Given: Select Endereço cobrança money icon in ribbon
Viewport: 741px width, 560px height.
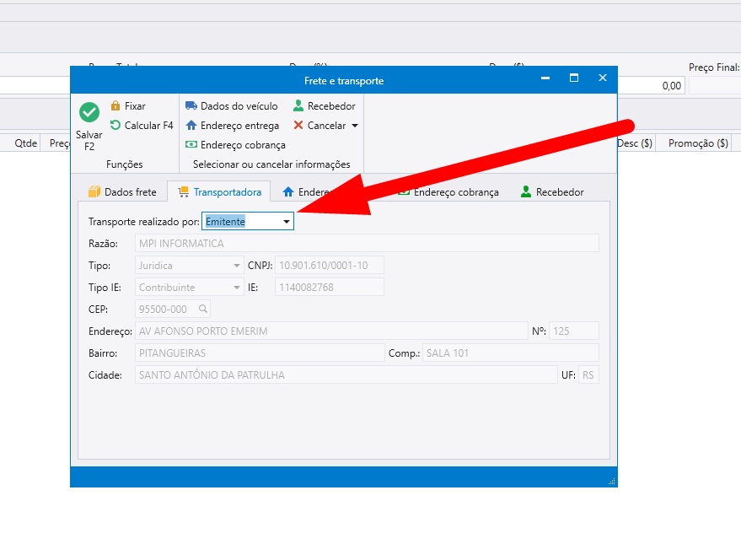Looking at the screenshot, I should [191, 145].
